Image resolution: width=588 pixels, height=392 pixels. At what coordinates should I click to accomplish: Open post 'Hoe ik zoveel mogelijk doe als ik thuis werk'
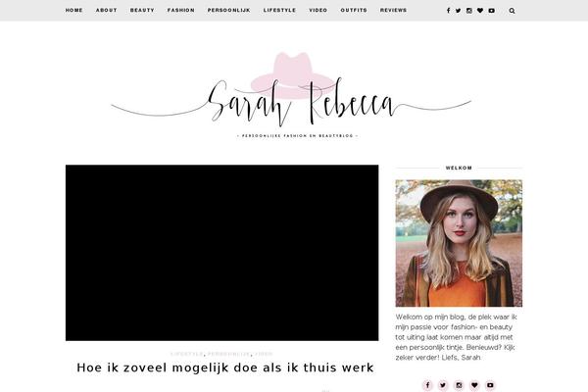click(x=225, y=367)
